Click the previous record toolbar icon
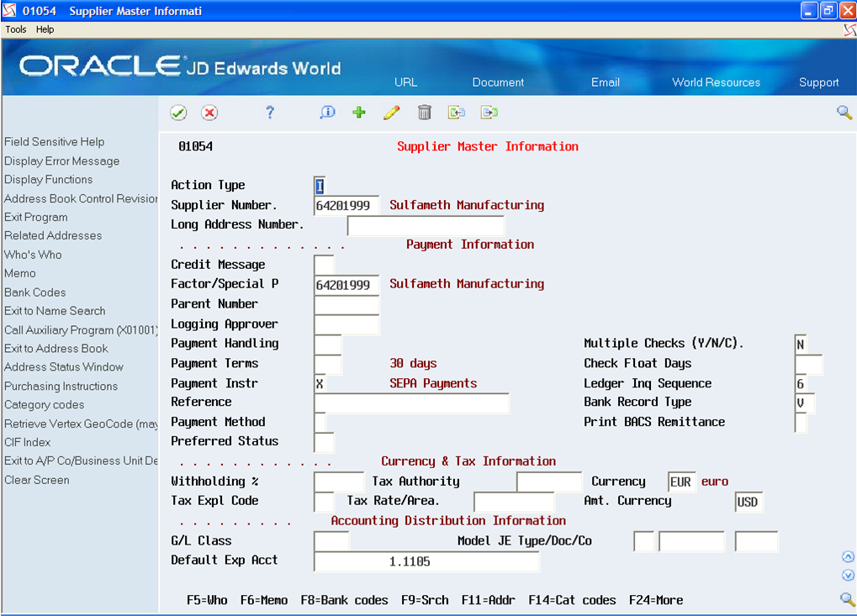The height and width of the screenshot is (616, 857). pos(457,113)
